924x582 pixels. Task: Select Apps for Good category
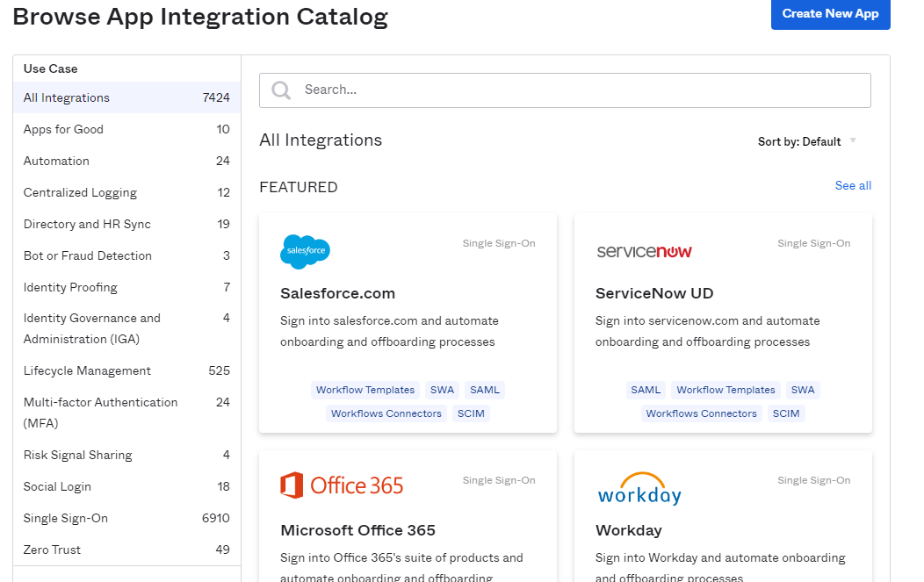(x=63, y=129)
